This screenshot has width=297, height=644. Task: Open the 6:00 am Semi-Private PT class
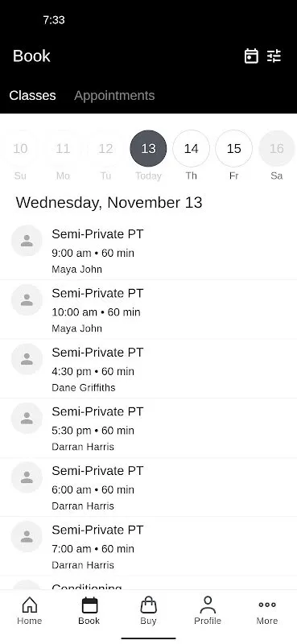point(148,488)
